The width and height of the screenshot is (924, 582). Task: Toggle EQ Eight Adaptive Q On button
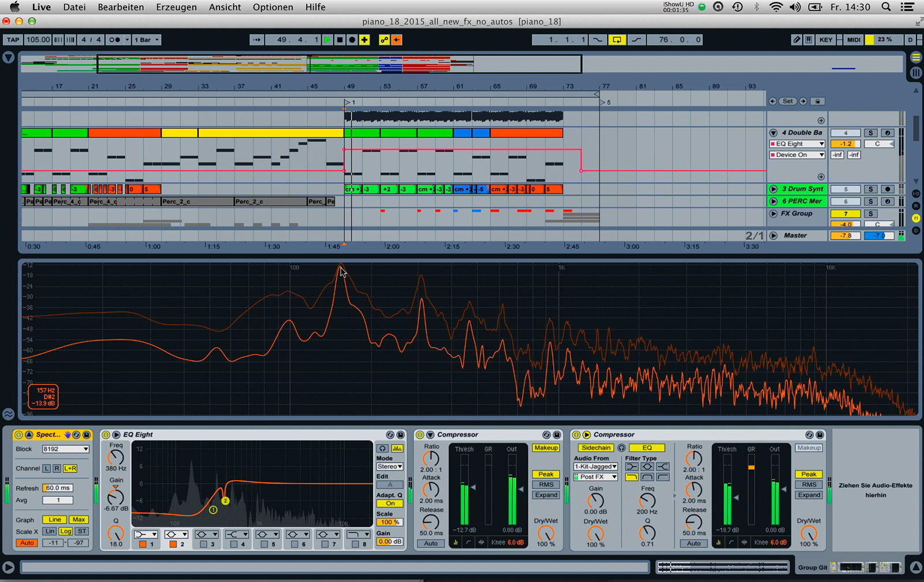pyautogui.click(x=390, y=503)
